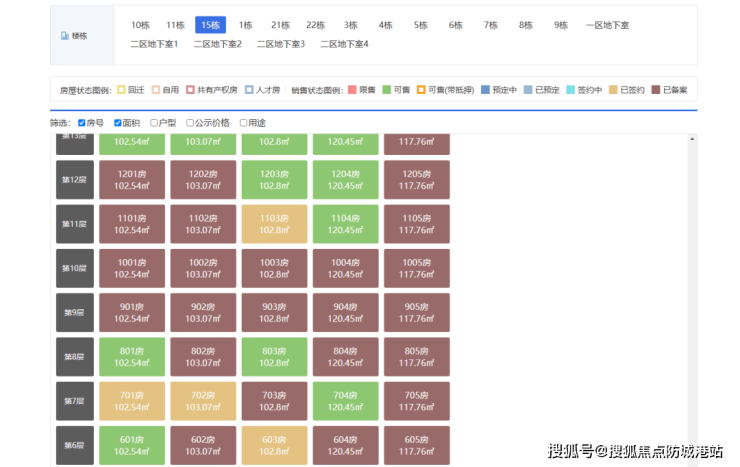Screen dimensions: 740x467
Task: Click room 605房 cell
Action: pyautogui.click(x=417, y=445)
